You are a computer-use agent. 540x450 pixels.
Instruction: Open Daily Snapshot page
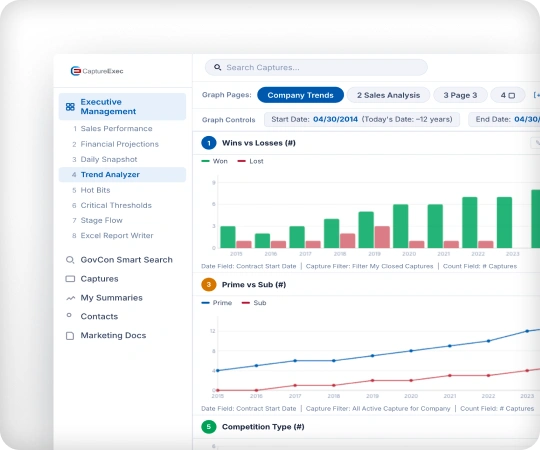click(108, 159)
